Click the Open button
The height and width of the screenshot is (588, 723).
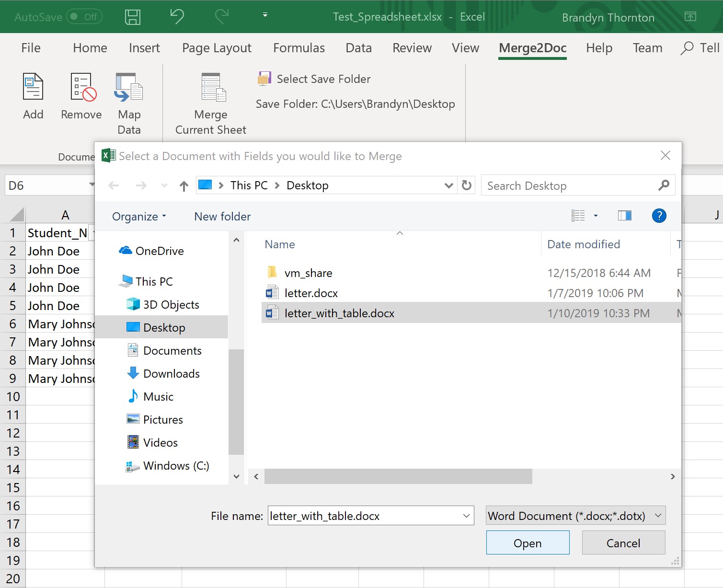(528, 543)
